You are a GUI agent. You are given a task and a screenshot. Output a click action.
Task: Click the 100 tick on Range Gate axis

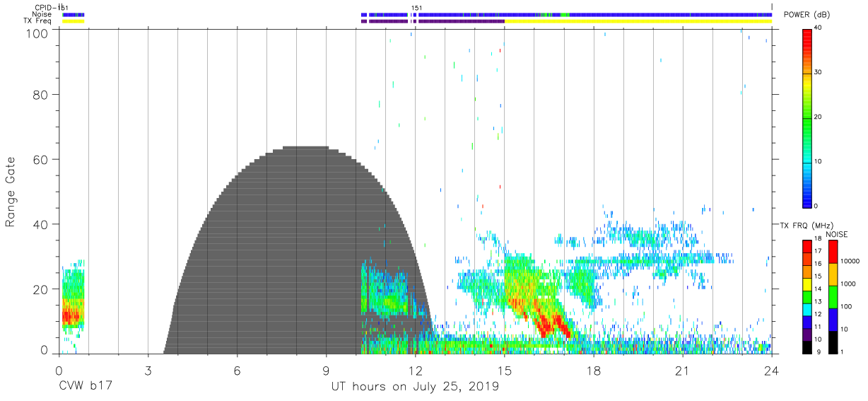pyautogui.click(x=38, y=33)
